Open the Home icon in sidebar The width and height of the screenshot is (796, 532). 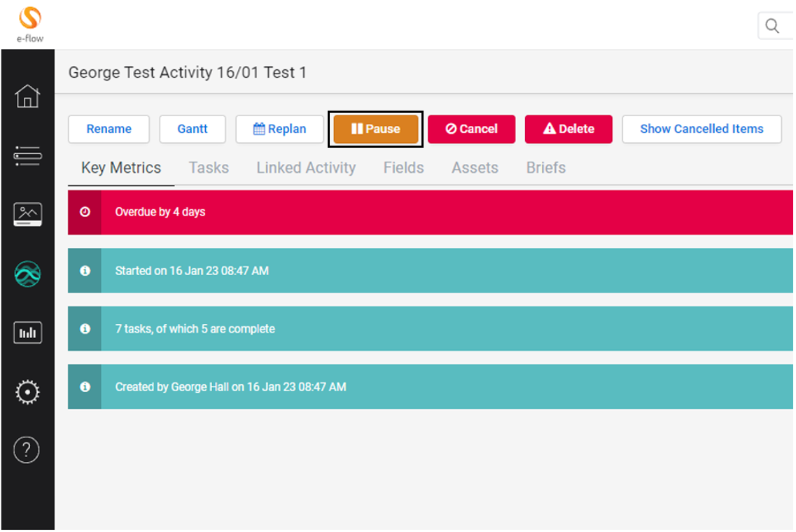point(28,96)
